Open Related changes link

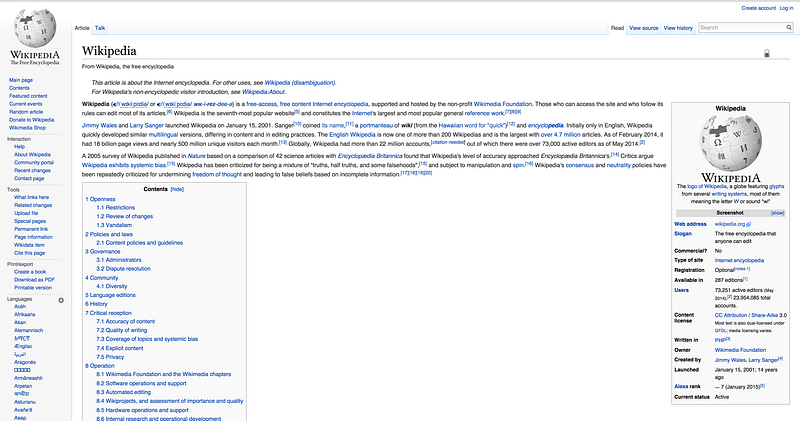tap(33, 205)
